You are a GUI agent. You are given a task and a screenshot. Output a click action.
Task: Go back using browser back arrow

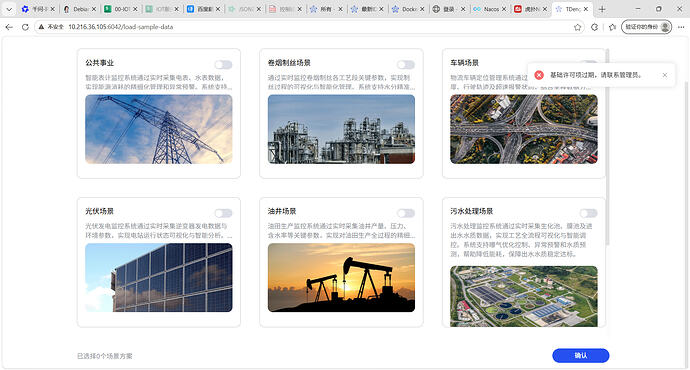coord(9,27)
